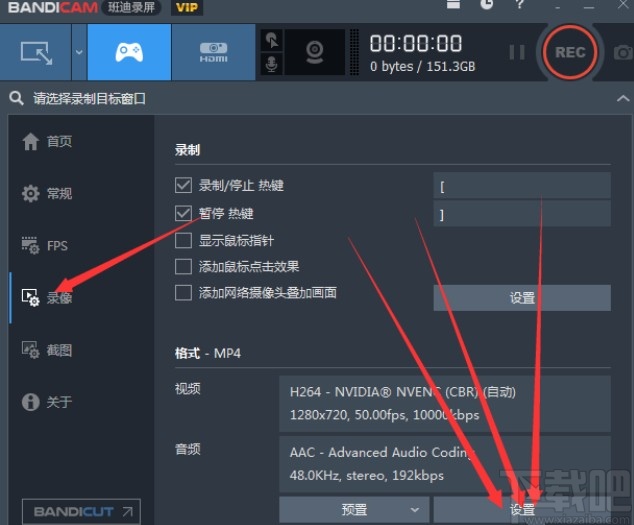Click the AAC Advanced Audio Coding info
Image resolution: width=634 pixels, height=525 pixels.
tap(445, 464)
